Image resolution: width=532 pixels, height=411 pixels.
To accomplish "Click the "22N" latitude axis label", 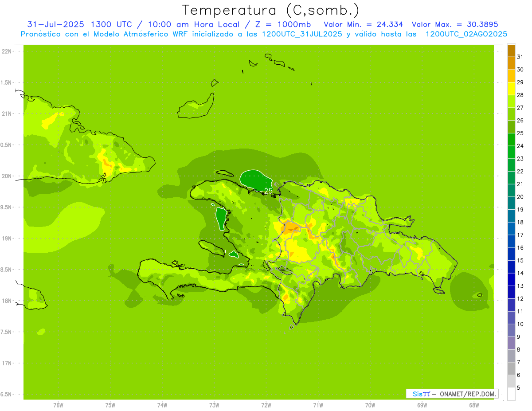I will 7,51.
